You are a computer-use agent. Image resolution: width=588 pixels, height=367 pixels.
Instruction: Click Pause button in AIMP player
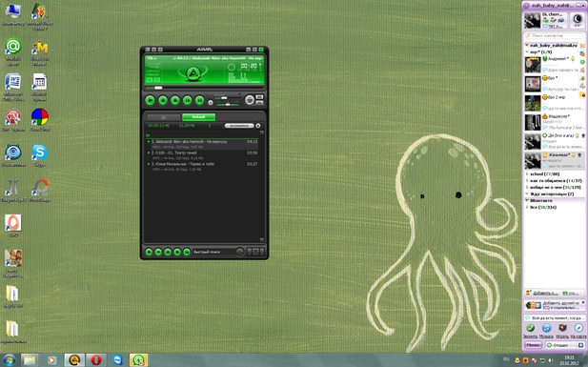(x=163, y=100)
